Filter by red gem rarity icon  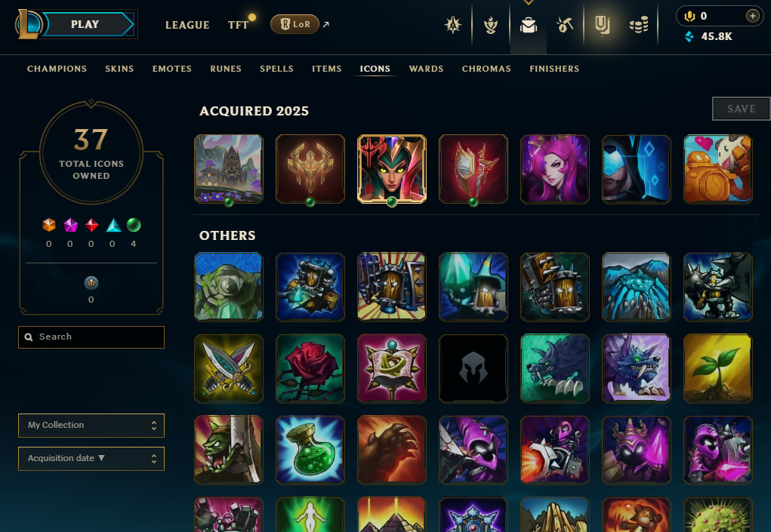91,225
